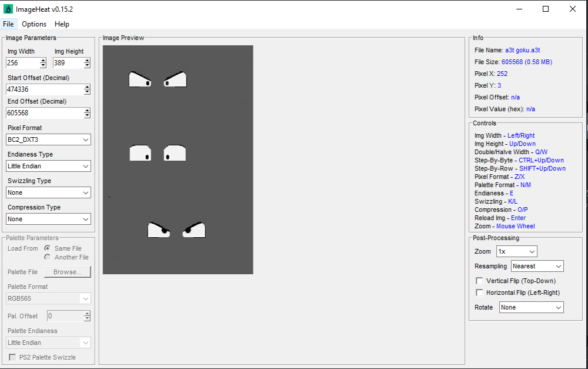Image resolution: width=588 pixels, height=369 pixels.
Task: Enable the Horizontal Flip (Left-Right) checkbox
Action: (479, 292)
